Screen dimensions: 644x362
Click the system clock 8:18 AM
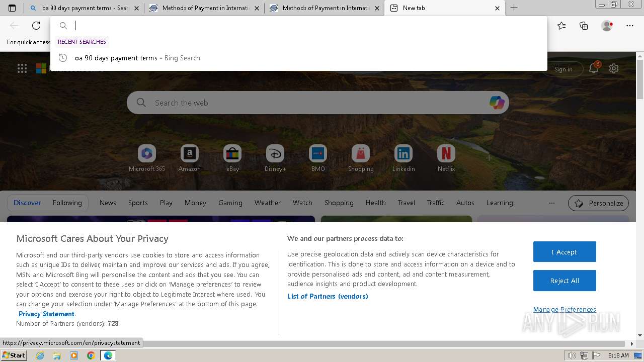(x=618, y=355)
